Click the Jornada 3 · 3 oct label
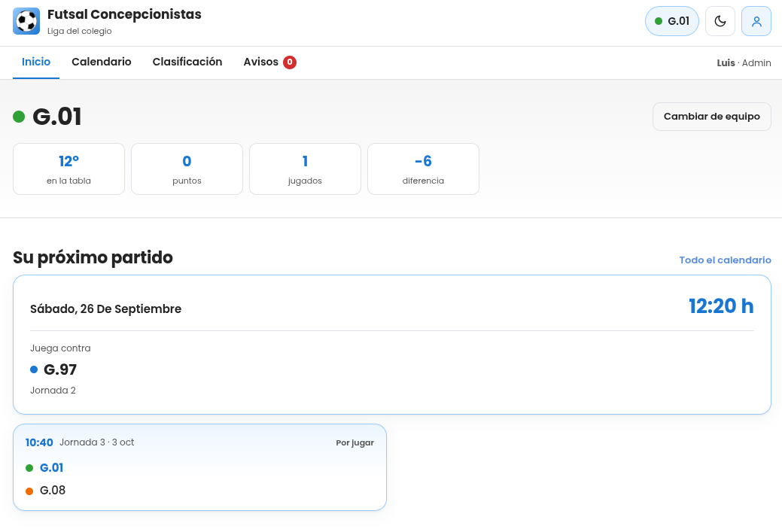 click(97, 442)
